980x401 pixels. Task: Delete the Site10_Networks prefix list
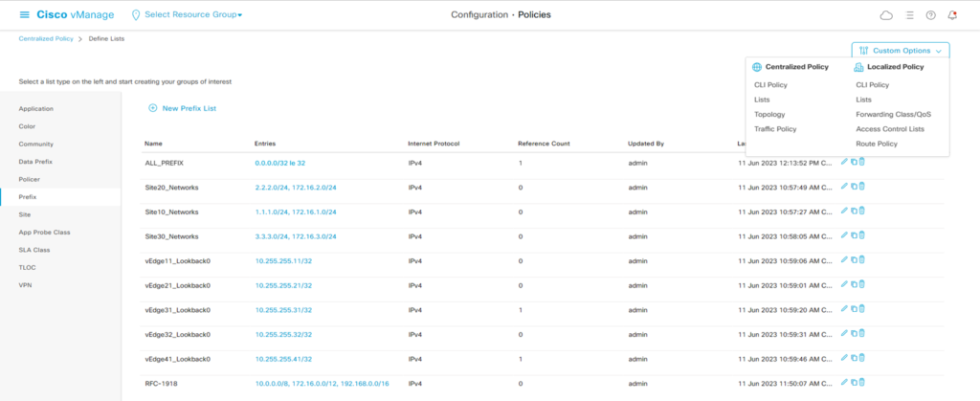(x=861, y=211)
